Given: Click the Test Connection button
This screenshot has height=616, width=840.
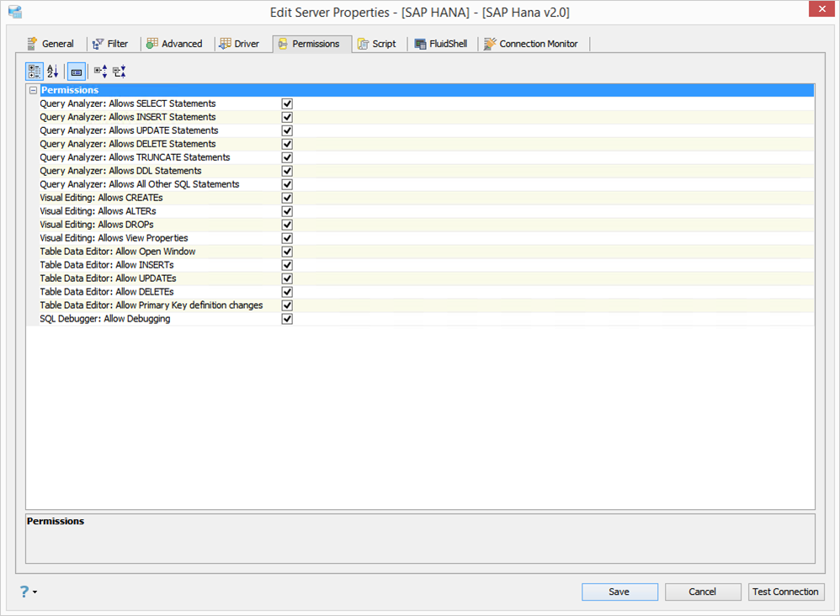Looking at the screenshot, I should 786,592.
